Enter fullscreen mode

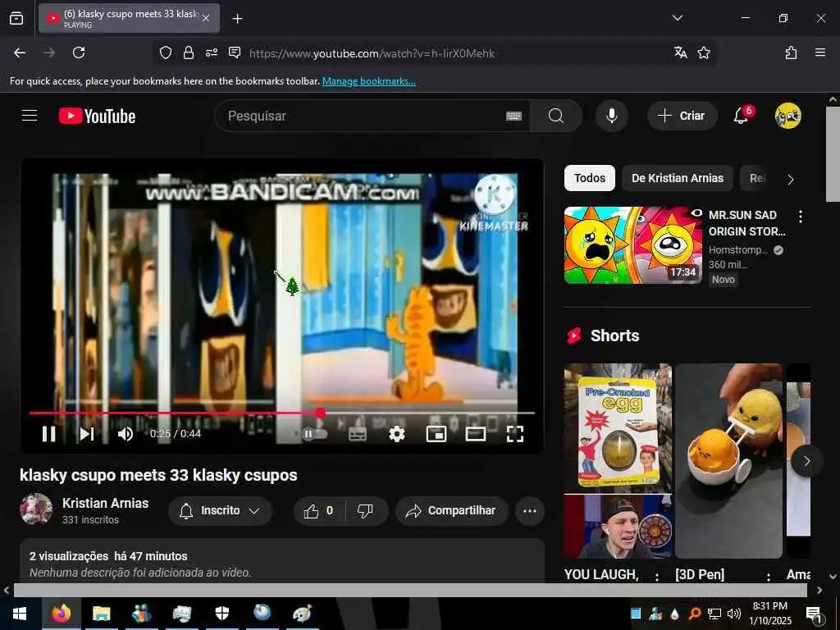tap(515, 433)
